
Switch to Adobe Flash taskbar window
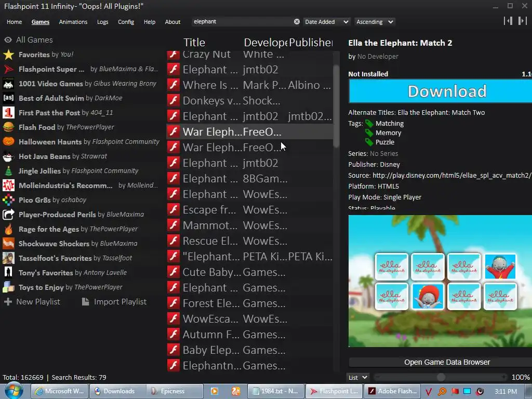393,391
